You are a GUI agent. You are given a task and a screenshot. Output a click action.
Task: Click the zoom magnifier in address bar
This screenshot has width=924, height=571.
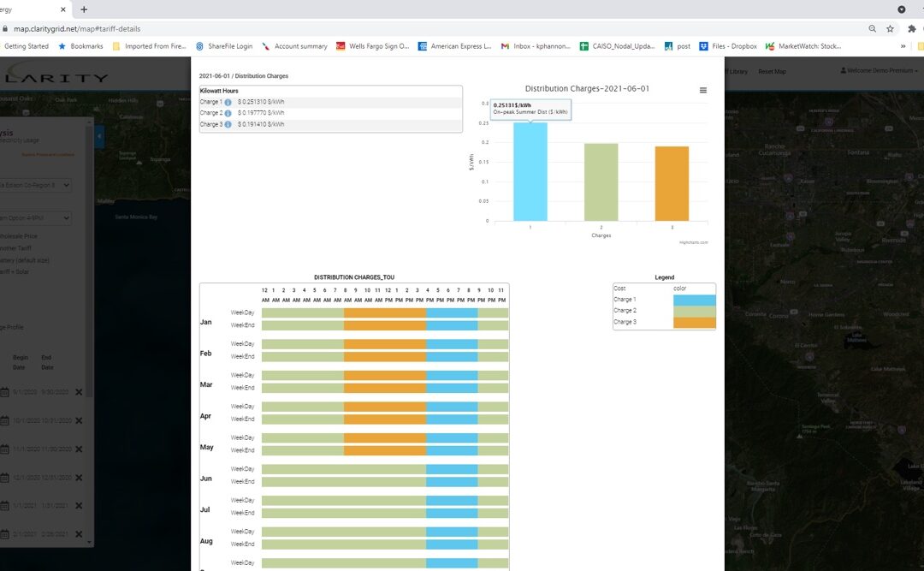[872, 28]
